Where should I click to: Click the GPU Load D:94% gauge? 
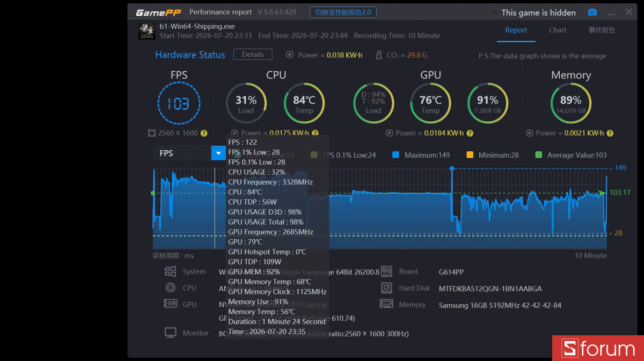click(374, 103)
